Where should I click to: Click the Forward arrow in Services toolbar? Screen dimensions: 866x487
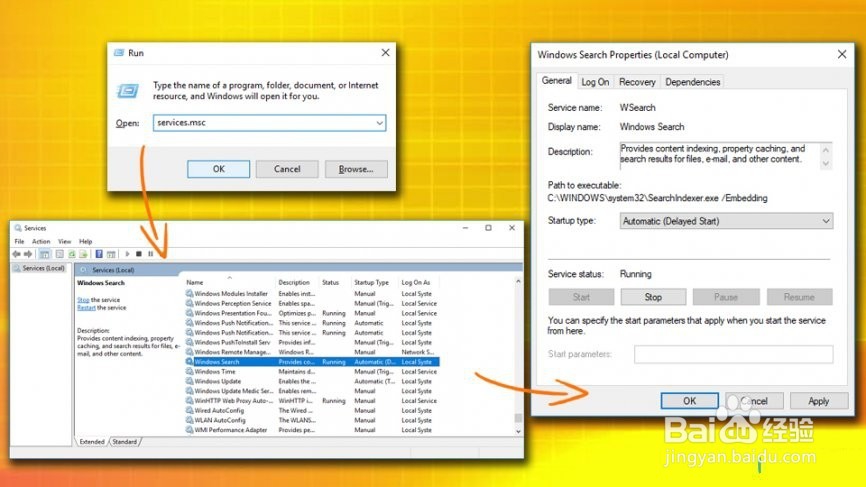pos(28,254)
